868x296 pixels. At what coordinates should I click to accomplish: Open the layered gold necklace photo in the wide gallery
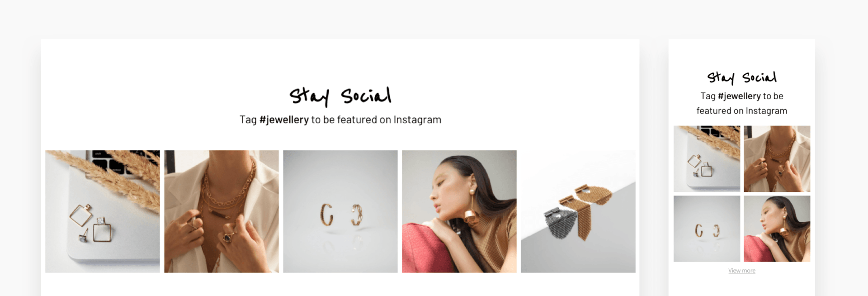[222, 211]
